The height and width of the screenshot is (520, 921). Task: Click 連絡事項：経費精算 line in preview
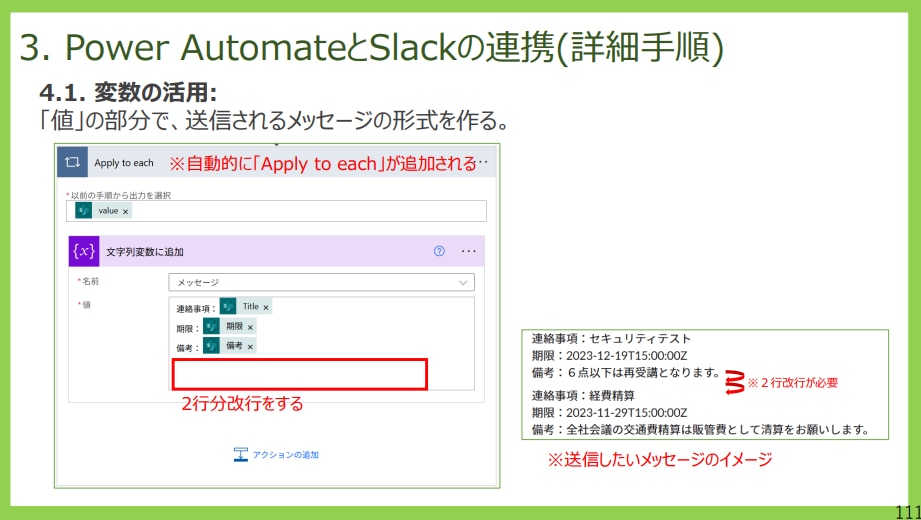(583, 395)
